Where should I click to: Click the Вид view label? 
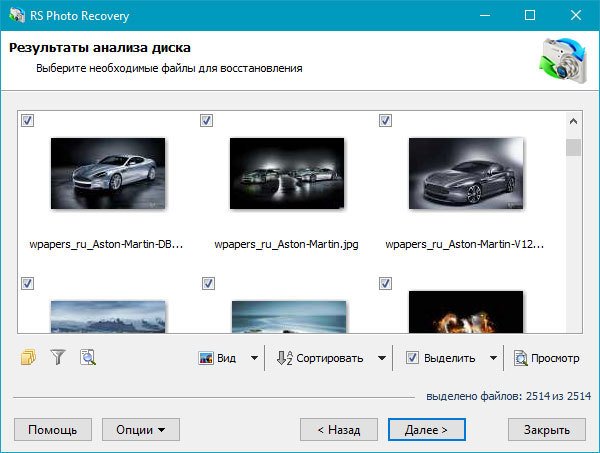(227, 358)
